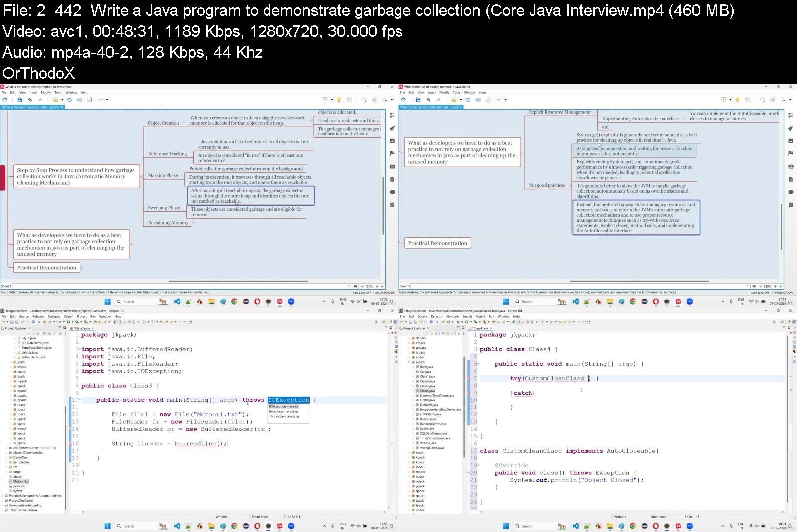Toggle fold marker at line 19 in Class4.java
797x532 pixels.
pyautogui.click(x=478, y=465)
